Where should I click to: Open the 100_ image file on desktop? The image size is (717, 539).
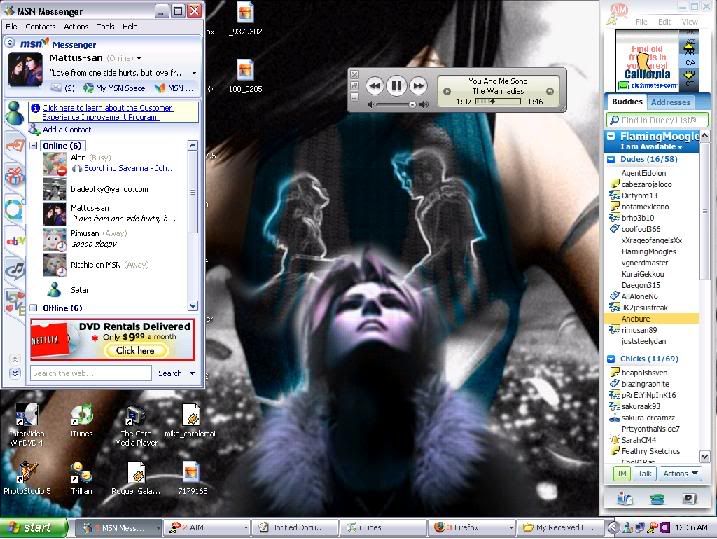pyautogui.click(x=245, y=76)
